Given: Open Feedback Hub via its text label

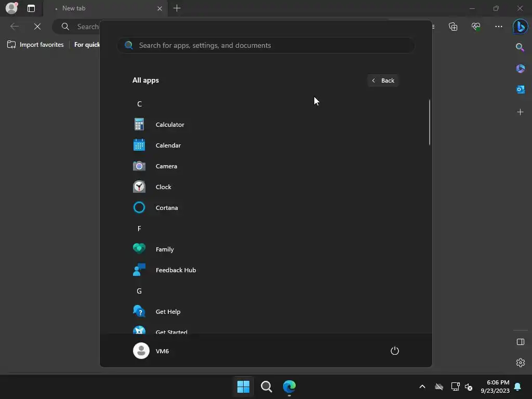Looking at the screenshot, I should [x=176, y=270].
